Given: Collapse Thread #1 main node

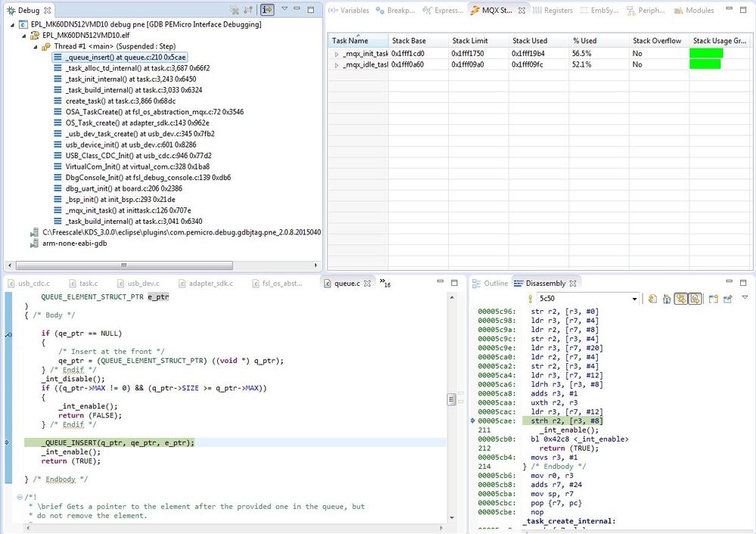Looking at the screenshot, I should tap(36, 47).
